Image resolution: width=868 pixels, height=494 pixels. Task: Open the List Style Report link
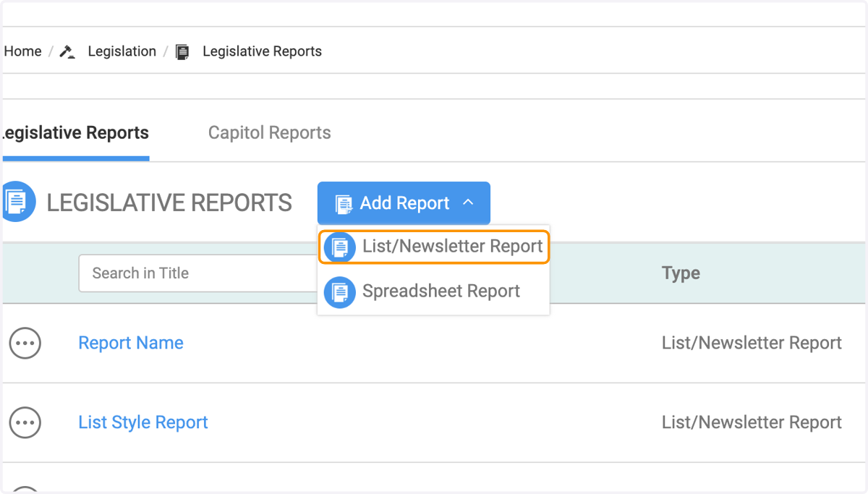coord(143,422)
